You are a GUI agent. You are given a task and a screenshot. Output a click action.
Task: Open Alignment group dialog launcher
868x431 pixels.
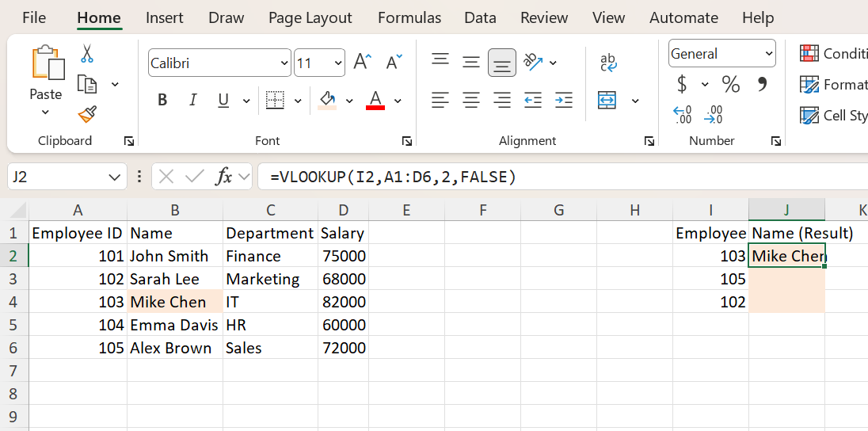[x=649, y=142]
